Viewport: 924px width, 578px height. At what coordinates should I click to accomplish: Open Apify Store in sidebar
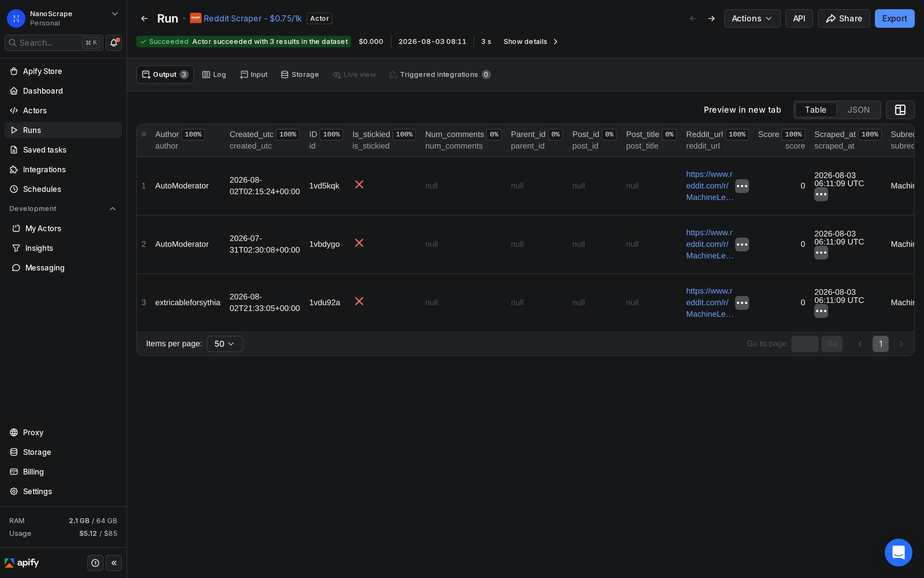[63, 71]
